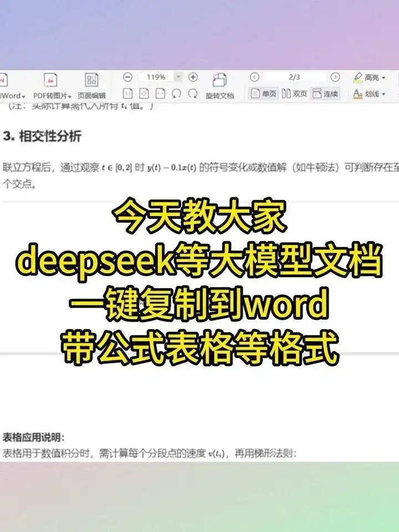Expand the 划线 underline dropdown arrow

[x=383, y=94]
